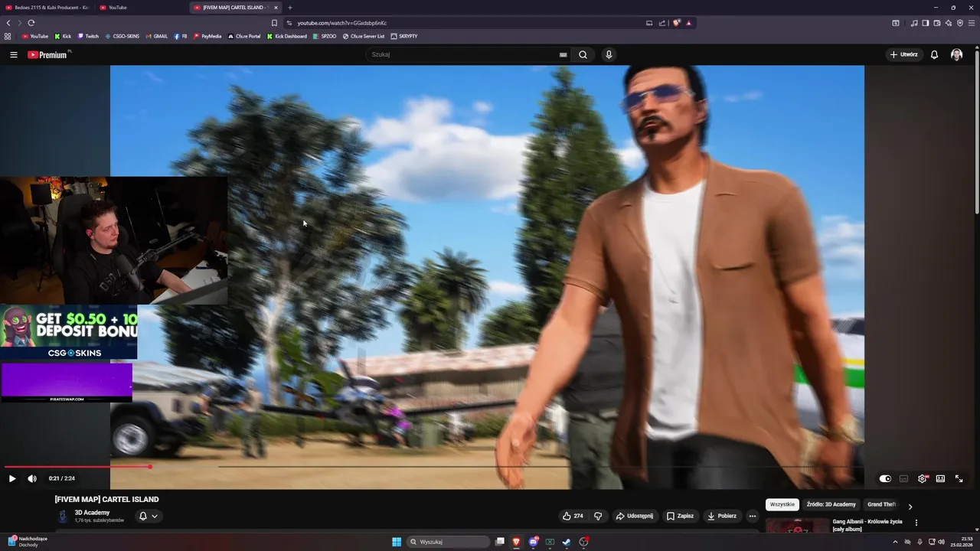The image size is (980, 551).
Task: Reload the page
Action: 31,23
